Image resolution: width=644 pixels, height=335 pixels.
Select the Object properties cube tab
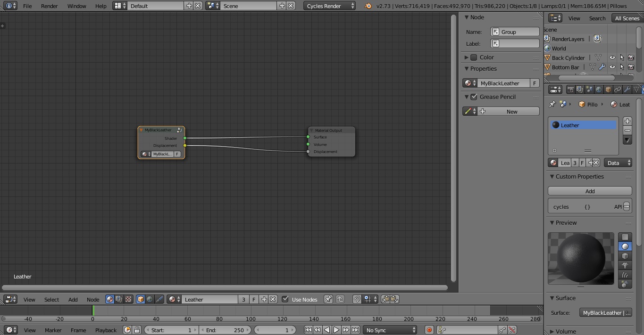click(608, 89)
